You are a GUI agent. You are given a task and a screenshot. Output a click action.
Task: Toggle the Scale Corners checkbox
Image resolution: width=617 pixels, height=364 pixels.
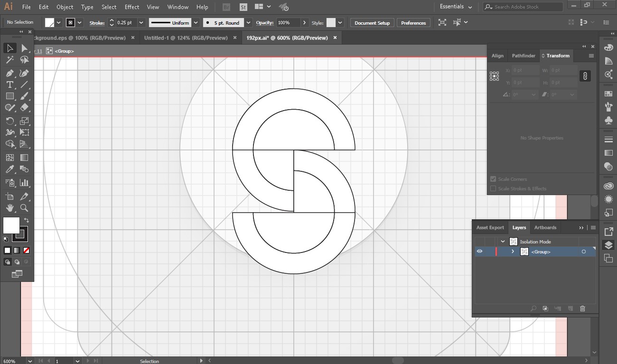pyautogui.click(x=493, y=179)
